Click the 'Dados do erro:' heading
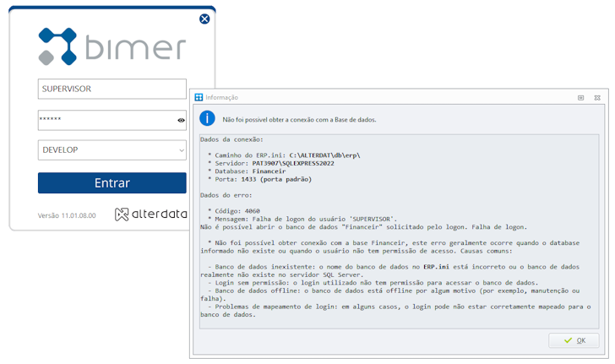The height and width of the screenshot is (364, 615). click(x=226, y=195)
